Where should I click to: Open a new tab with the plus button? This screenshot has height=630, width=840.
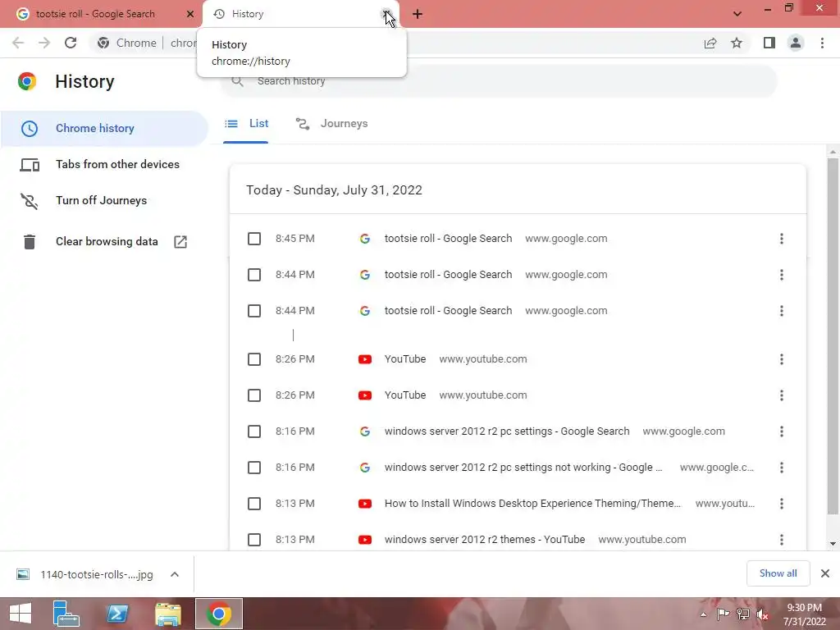click(x=418, y=14)
